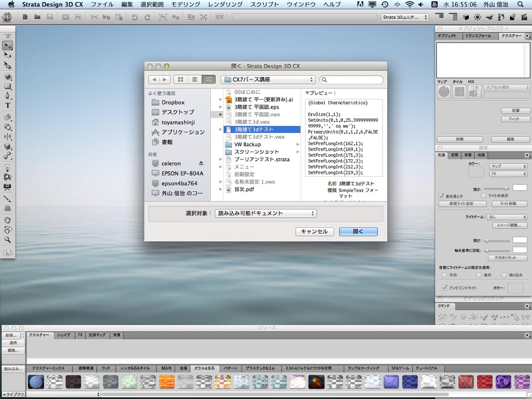Open the レンダリング menu
The height and width of the screenshot is (399, 532).
(225, 4)
